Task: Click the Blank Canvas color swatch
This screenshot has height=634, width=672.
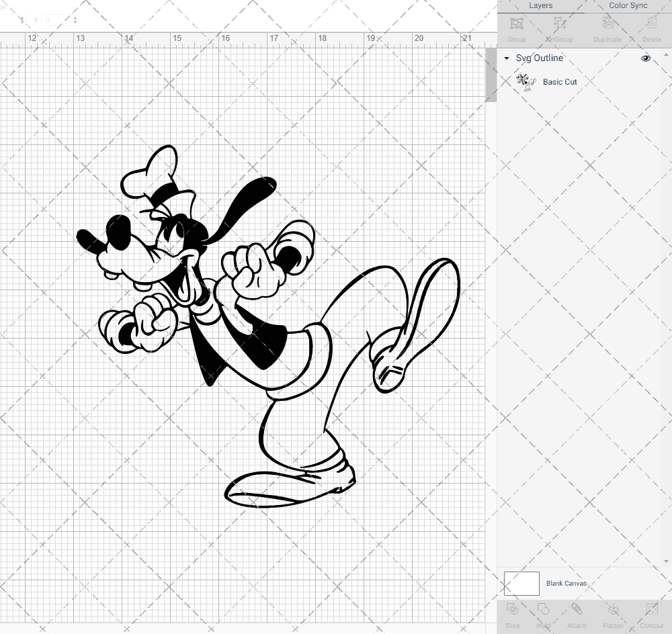Action: [x=521, y=583]
